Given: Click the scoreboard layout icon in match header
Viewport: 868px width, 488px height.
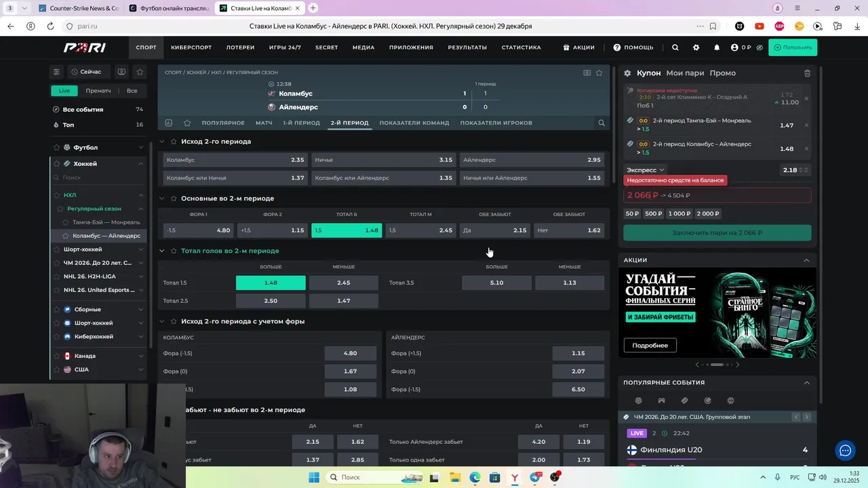Looking at the screenshot, I should (587, 73).
